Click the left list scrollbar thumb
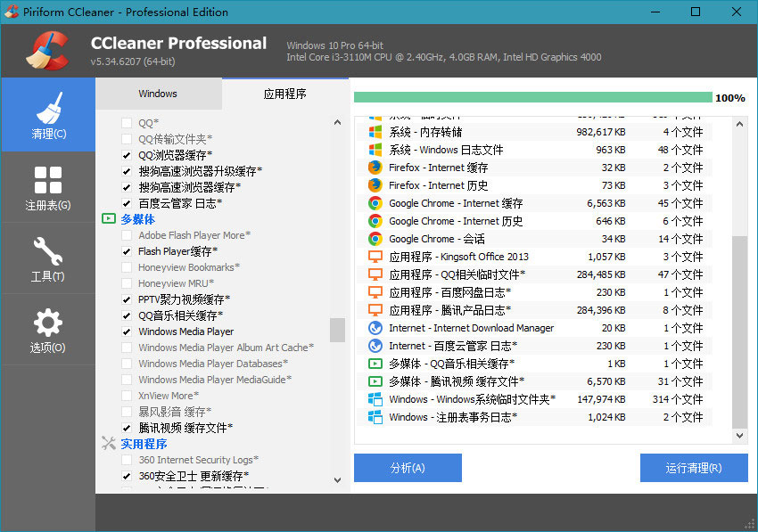This screenshot has width=758, height=532. pyautogui.click(x=337, y=330)
